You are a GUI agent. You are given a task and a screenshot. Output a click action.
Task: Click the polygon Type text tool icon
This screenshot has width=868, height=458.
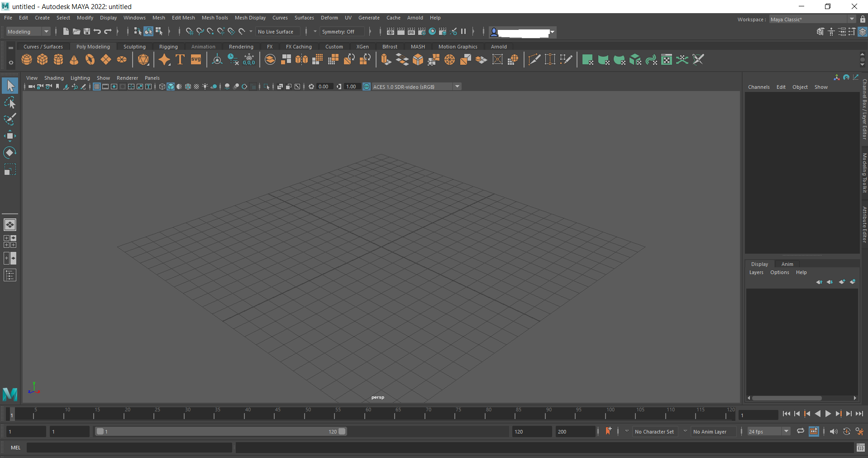point(180,59)
